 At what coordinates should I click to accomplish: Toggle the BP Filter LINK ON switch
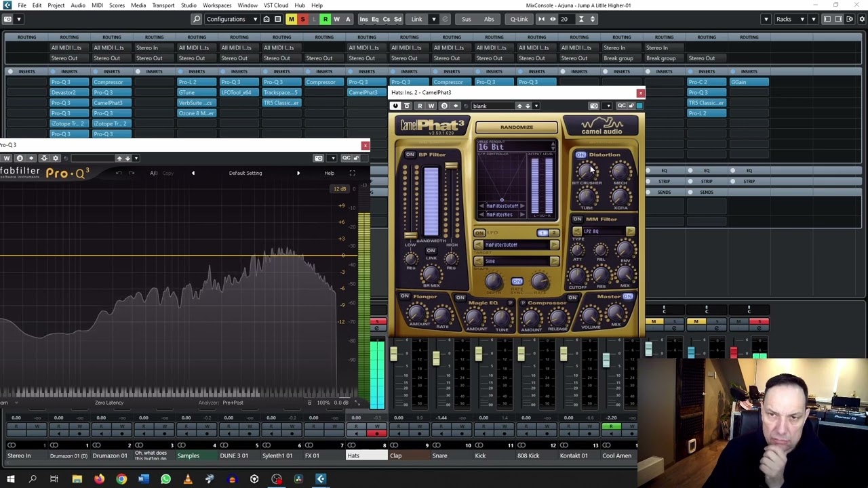[431, 251]
